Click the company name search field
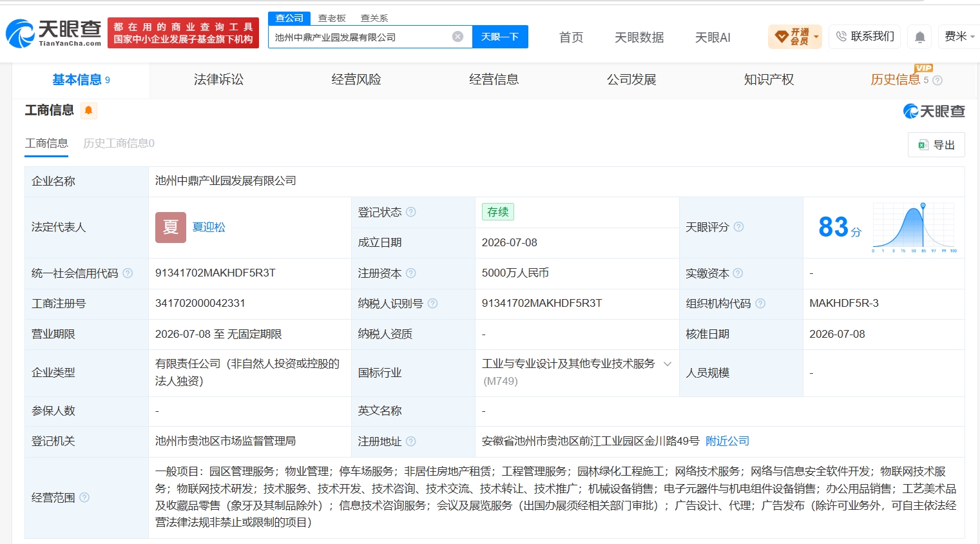Viewport: 980px width, 544px height. tap(361, 37)
